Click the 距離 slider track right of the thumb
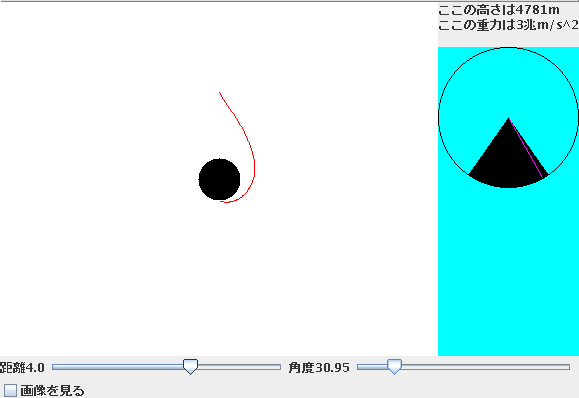Viewport: 579px width, 398px height. point(239,367)
